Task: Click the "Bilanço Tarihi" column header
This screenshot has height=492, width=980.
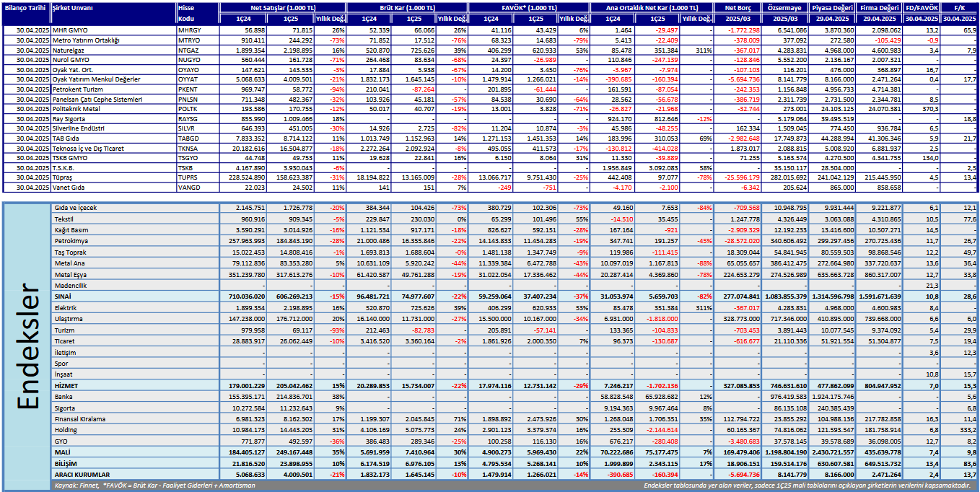Action: 25,7
